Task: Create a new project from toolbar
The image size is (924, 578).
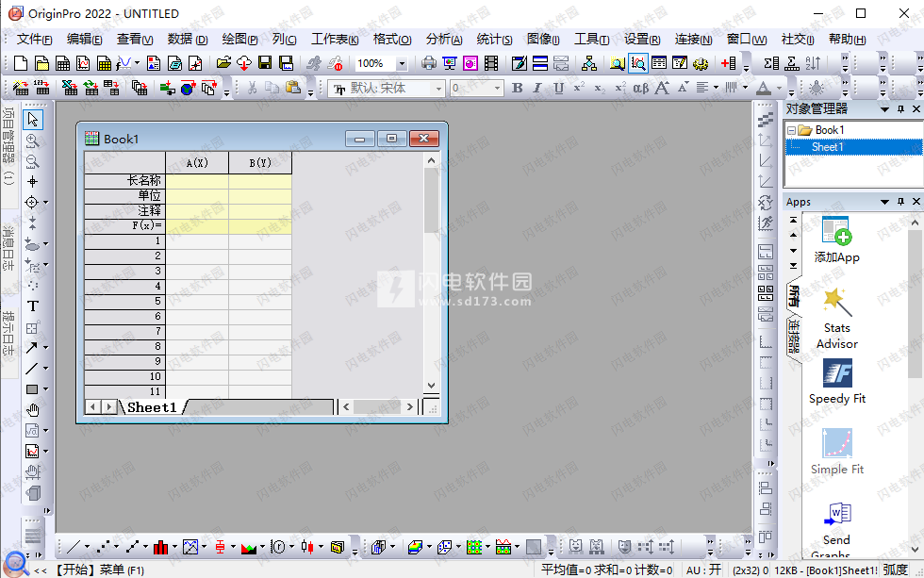Action: tap(21, 63)
